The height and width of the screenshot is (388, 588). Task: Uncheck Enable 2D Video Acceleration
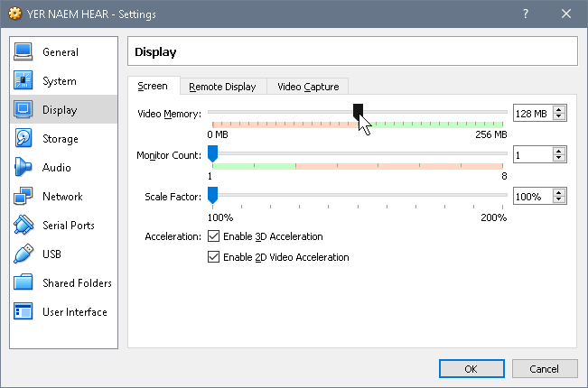[213, 257]
